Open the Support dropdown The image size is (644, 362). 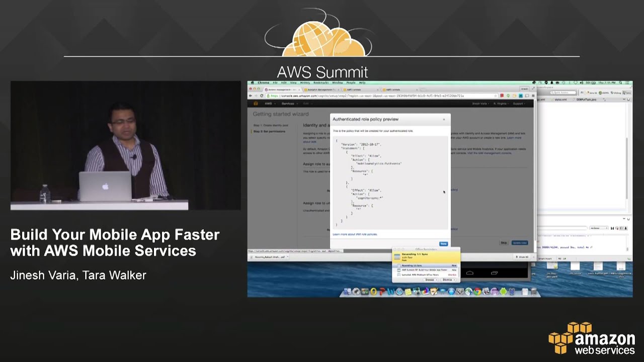(519, 104)
